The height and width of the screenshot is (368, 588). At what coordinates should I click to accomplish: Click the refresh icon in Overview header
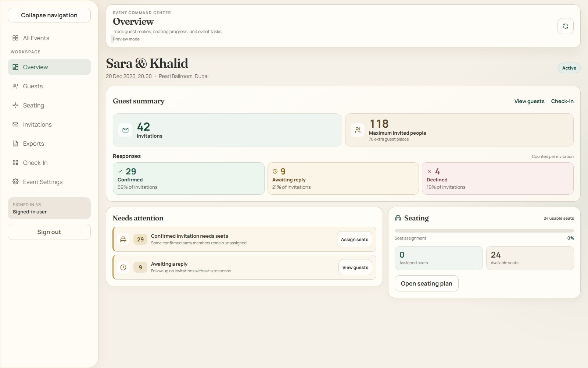click(566, 26)
